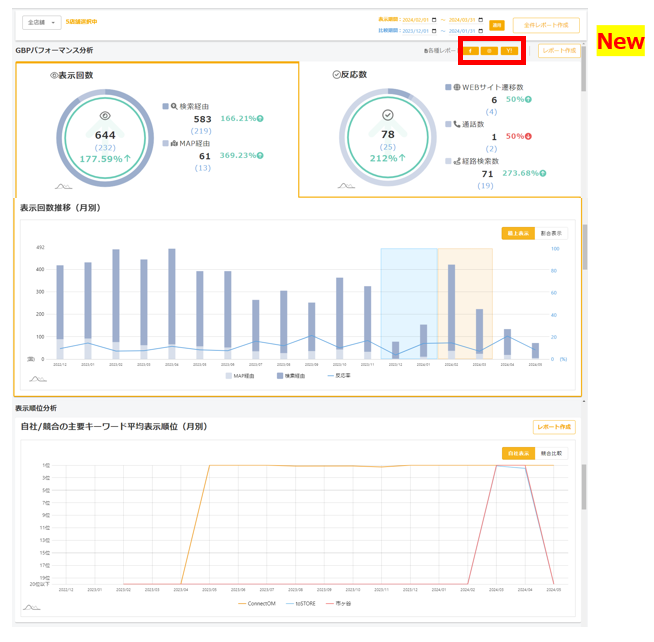Click the red icon beside phone calls 50%

[x=528, y=136]
